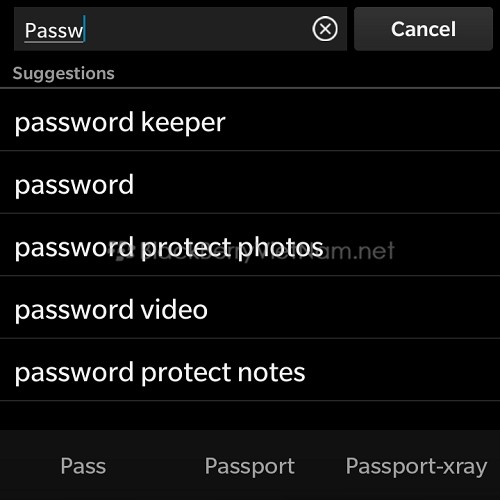The height and width of the screenshot is (500, 500).
Task: Choose the plain 'password' suggestion
Action: coord(250,182)
